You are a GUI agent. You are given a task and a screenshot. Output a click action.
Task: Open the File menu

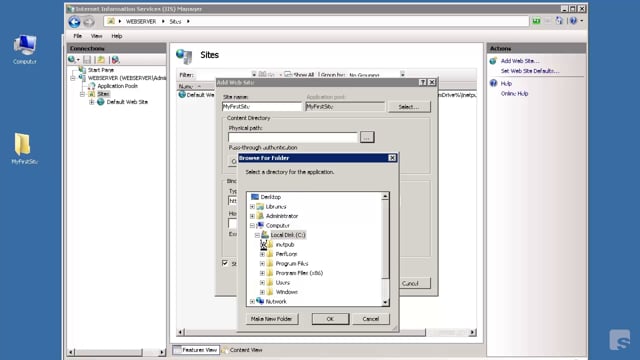tap(78, 36)
